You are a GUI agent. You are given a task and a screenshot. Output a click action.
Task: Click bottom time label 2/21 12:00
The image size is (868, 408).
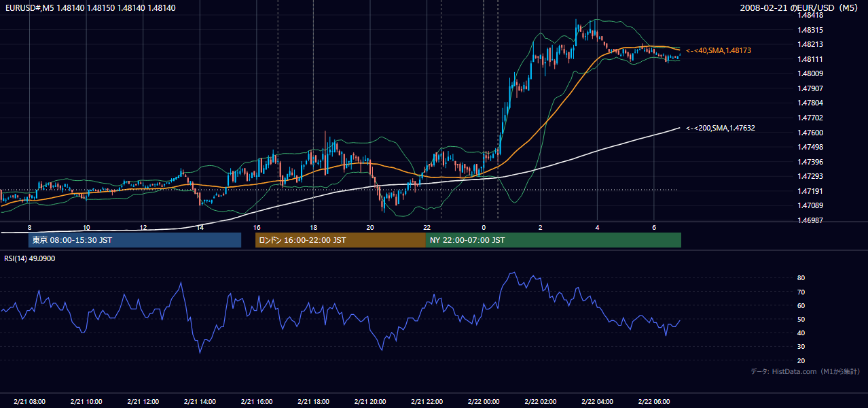(x=143, y=402)
